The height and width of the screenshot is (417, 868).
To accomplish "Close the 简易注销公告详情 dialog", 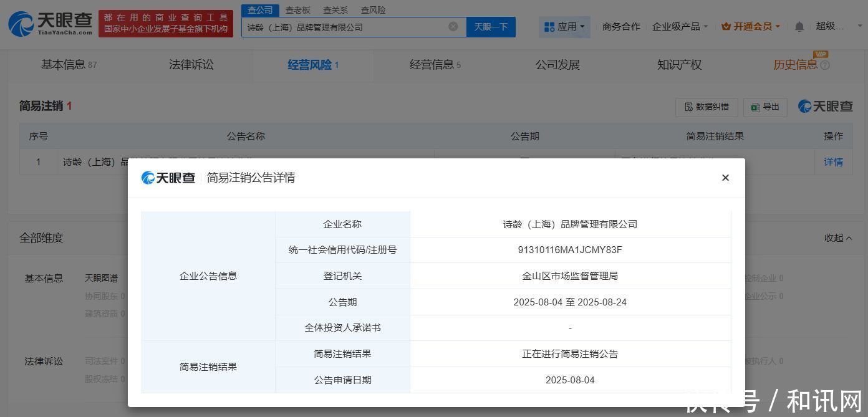I will [x=725, y=178].
